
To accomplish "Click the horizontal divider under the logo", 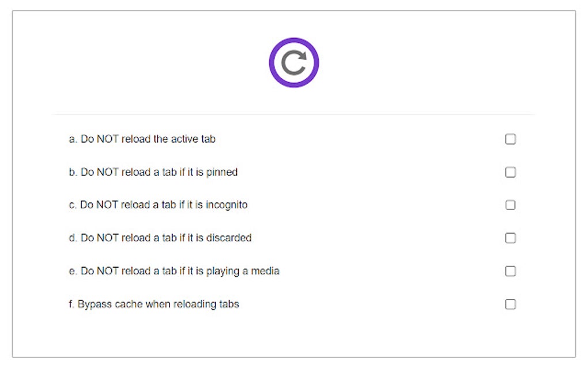I will pos(294,114).
